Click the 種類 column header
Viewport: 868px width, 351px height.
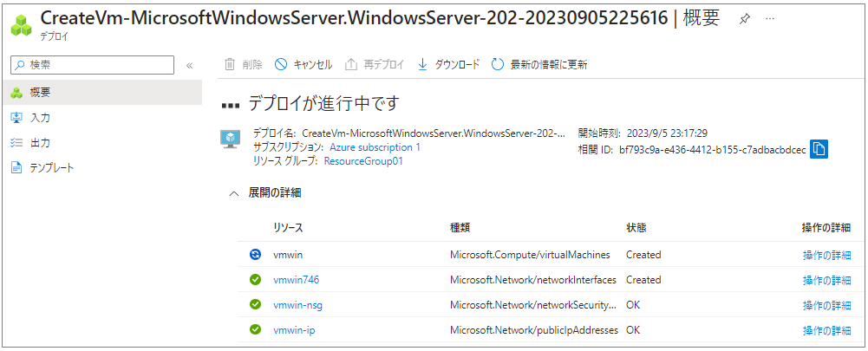tap(460, 228)
